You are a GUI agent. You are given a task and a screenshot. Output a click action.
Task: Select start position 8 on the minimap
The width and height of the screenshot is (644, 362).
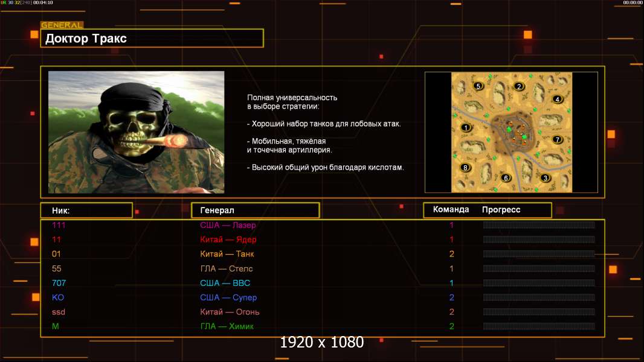[465, 167]
